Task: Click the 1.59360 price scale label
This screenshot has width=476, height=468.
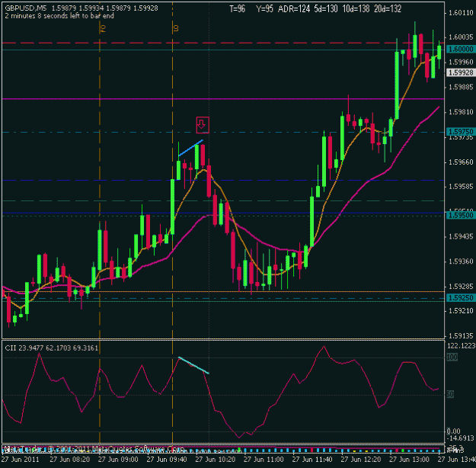Action: (x=461, y=261)
